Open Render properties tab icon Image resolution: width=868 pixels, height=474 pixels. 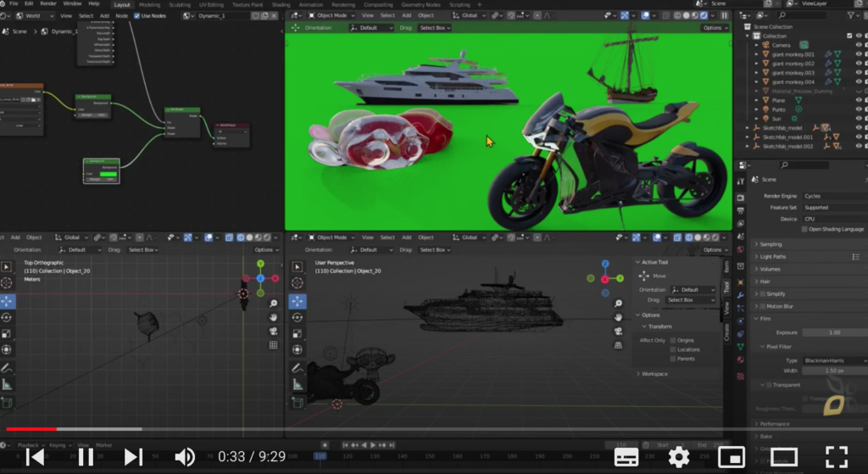741,197
